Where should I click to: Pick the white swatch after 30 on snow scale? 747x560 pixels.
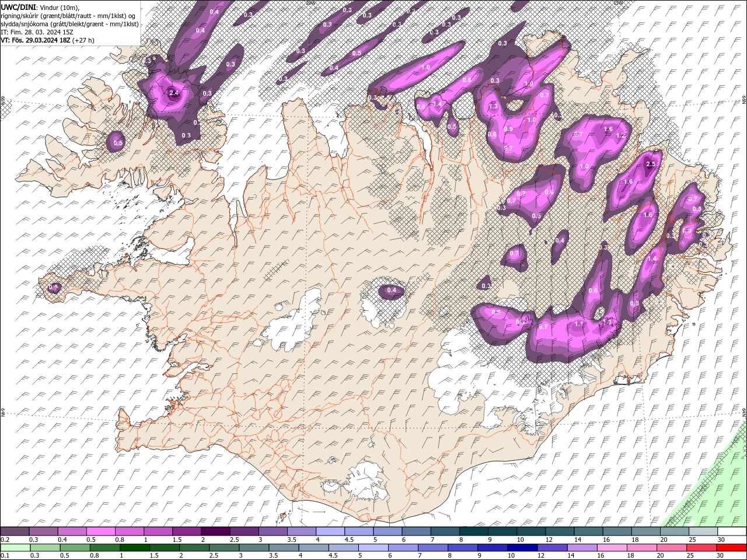coord(732,531)
